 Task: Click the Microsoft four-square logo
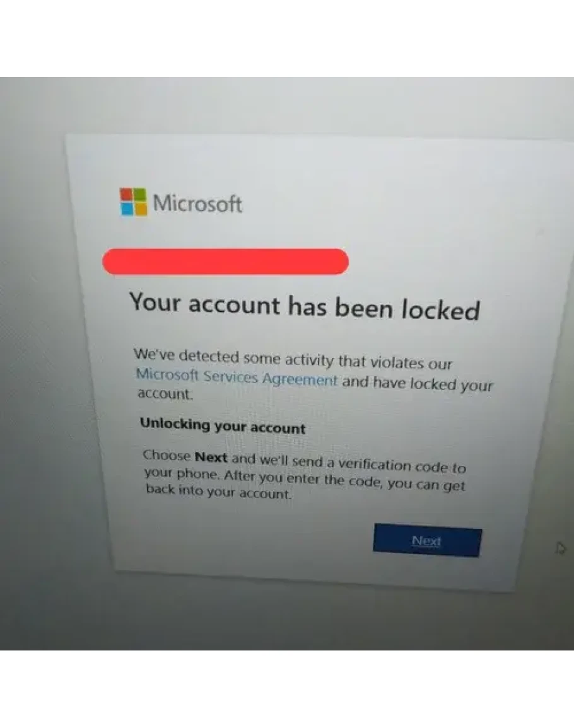point(133,202)
